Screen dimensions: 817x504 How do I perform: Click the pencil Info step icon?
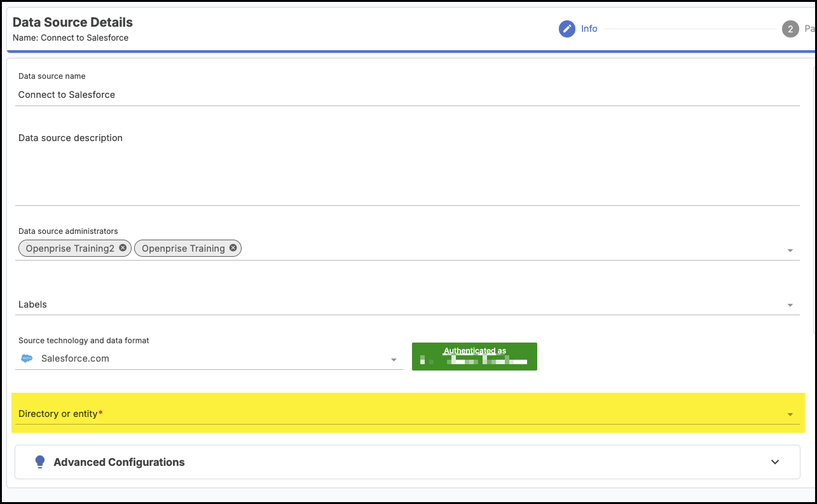click(566, 29)
